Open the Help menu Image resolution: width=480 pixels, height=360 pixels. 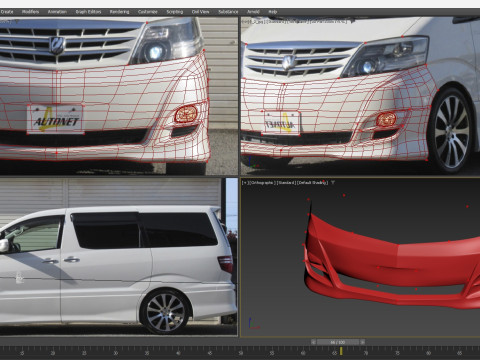(273, 12)
